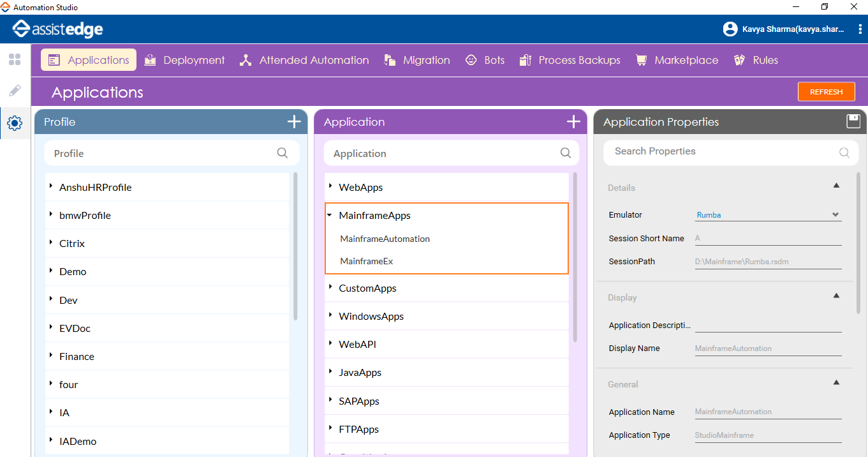The image size is (868, 457).
Task: Click the search icon in Profile panel
Action: point(282,153)
